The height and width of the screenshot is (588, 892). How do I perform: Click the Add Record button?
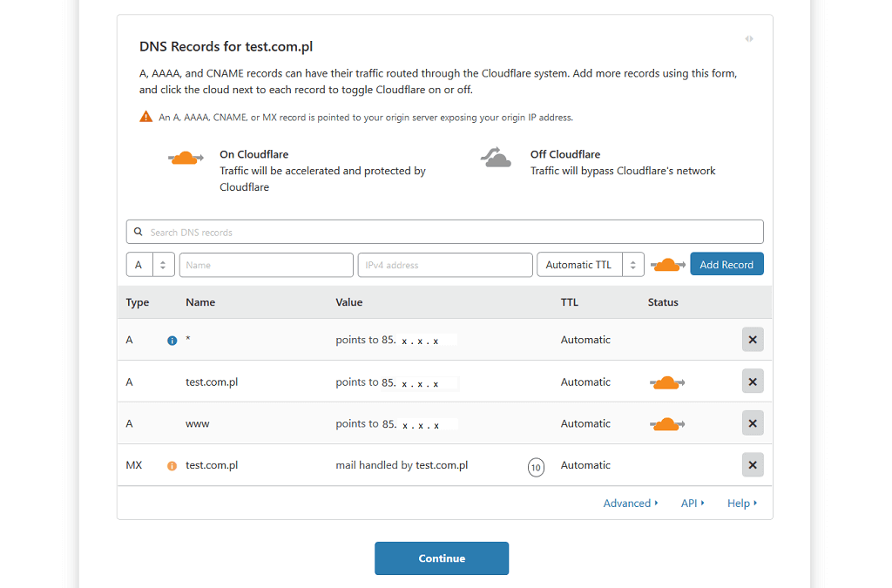tap(726, 265)
